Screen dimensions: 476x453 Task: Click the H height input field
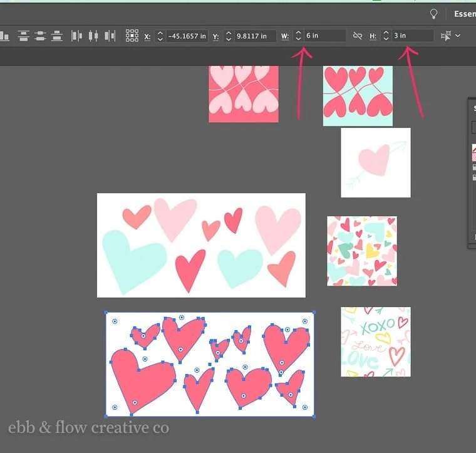coord(413,36)
